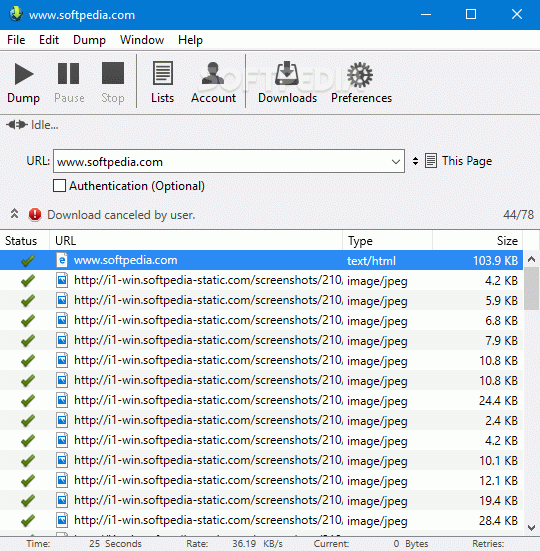
Task: Click the image file icon of the 24.4 KB row
Action: coord(62,400)
